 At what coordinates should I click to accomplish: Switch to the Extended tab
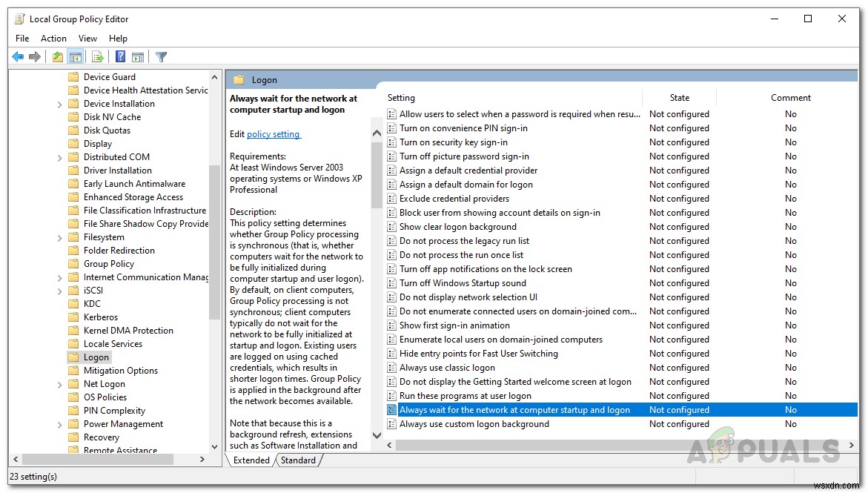coord(251,460)
